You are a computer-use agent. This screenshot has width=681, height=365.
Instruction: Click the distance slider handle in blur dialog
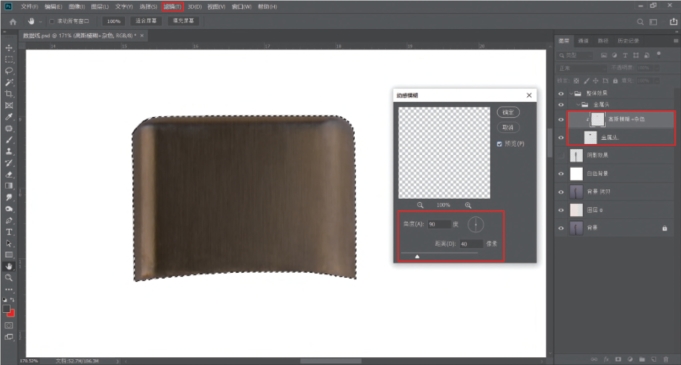[x=417, y=257]
